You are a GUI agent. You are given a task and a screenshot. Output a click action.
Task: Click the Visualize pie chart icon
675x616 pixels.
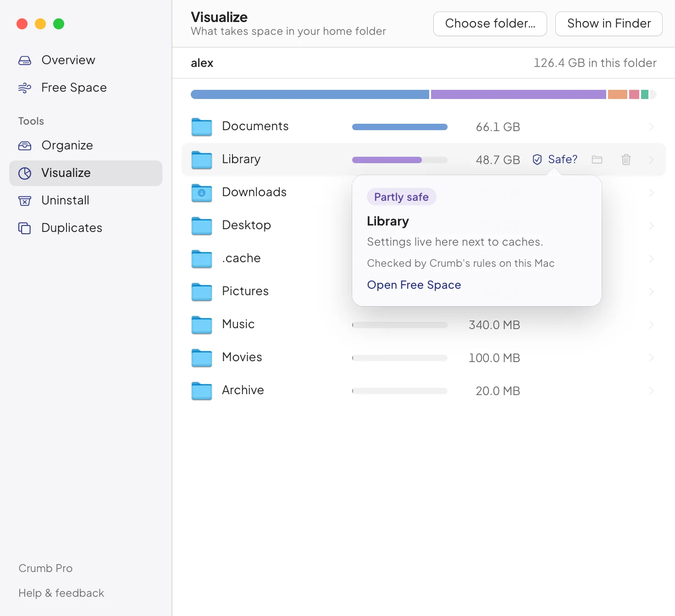(x=25, y=173)
